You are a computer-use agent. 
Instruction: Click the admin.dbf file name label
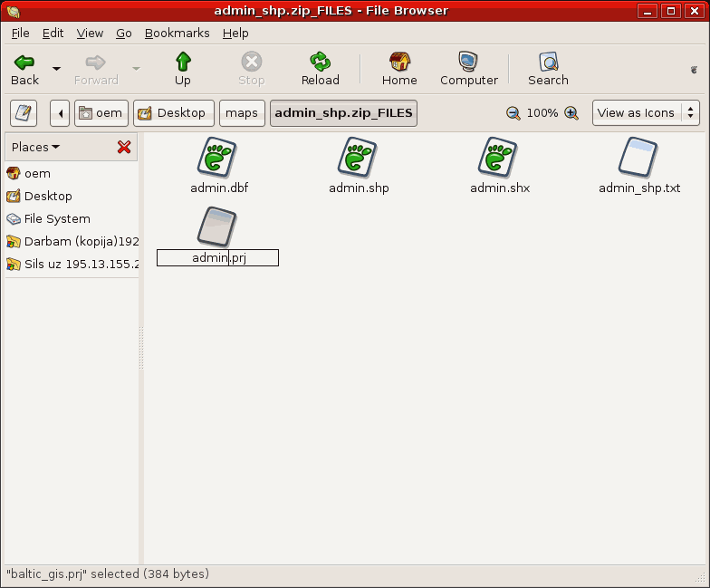[219, 188]
